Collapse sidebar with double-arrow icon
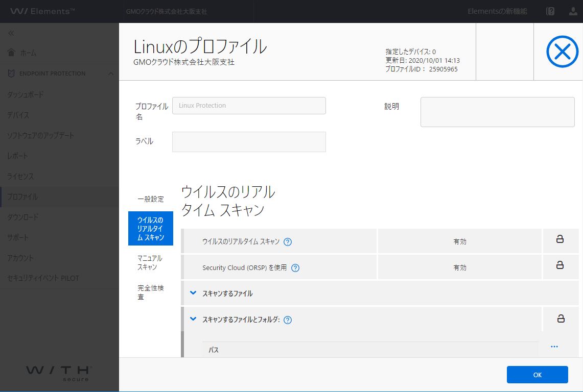Image resolution: width=583 pixels, height=392 pixels. 11,34
